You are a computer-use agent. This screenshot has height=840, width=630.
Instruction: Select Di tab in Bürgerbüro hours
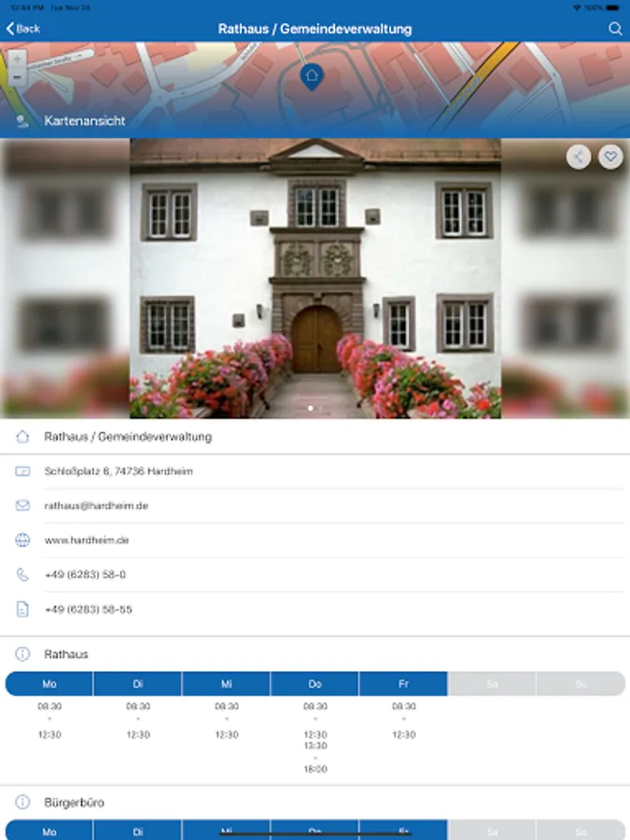tap(138, 831)
